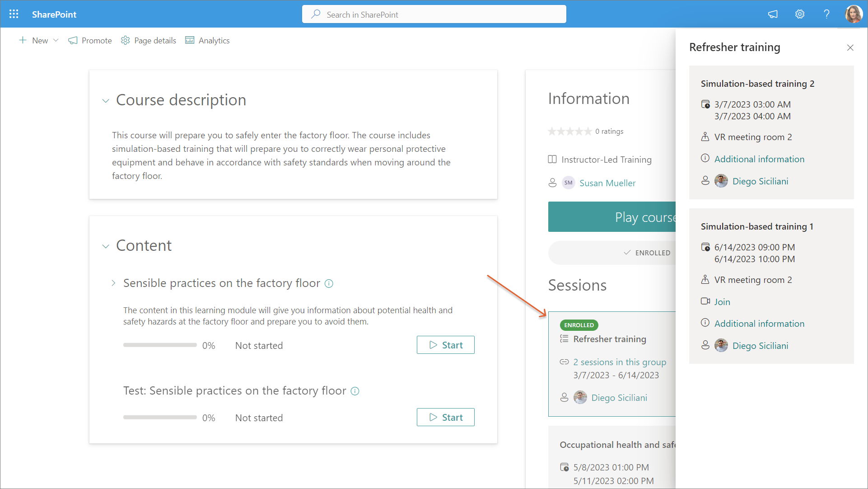Click Promote in the command bar

[90, 41]
